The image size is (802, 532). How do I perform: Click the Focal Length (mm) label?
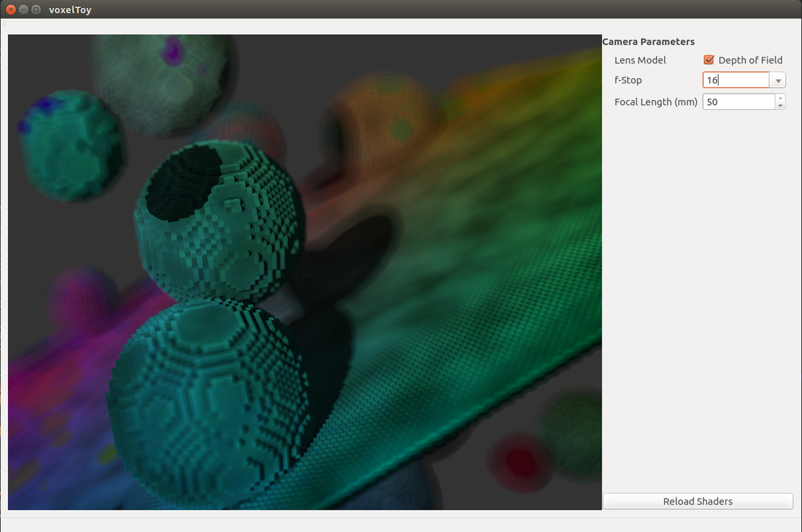[656, 102]
